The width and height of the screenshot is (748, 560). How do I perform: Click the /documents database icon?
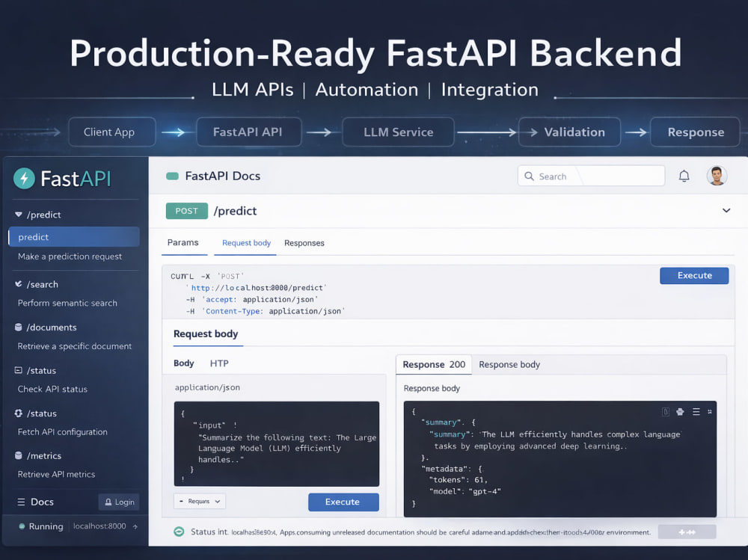(19, 327)
